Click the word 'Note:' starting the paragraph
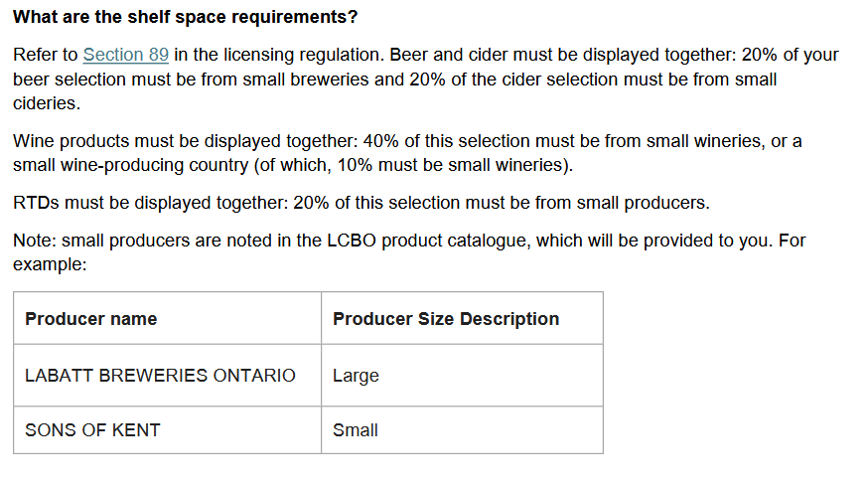 34,242
